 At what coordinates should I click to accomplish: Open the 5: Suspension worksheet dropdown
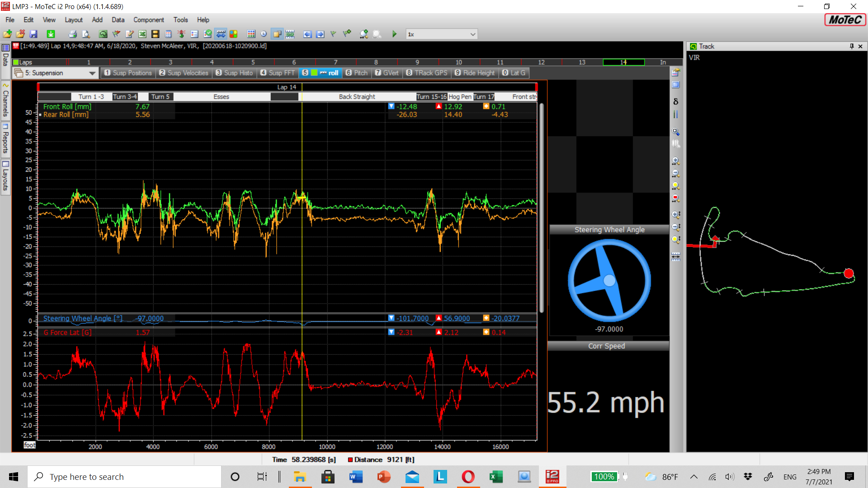[93, 73]
